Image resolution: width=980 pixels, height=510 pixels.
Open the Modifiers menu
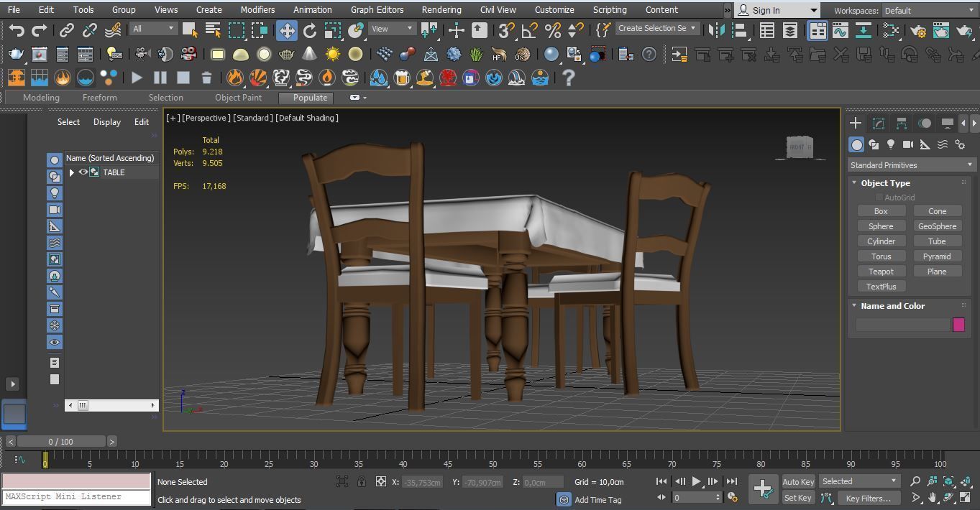257,10
